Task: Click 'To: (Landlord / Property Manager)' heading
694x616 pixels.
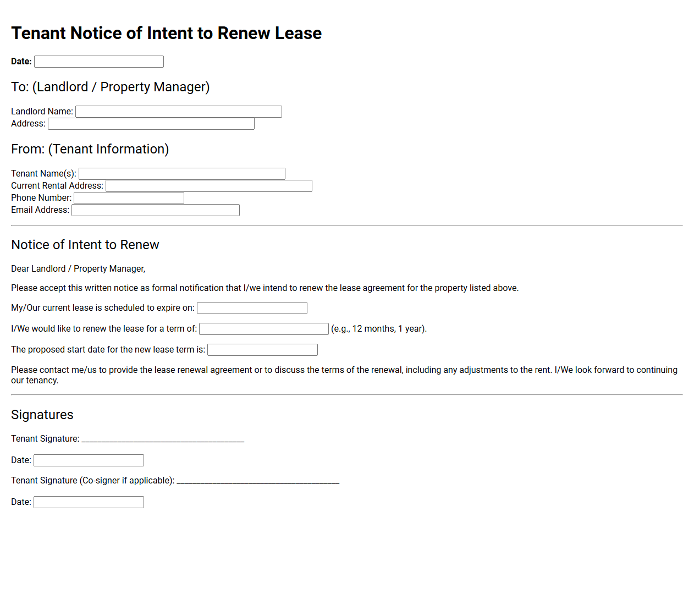Action: (x=111, y=87)
